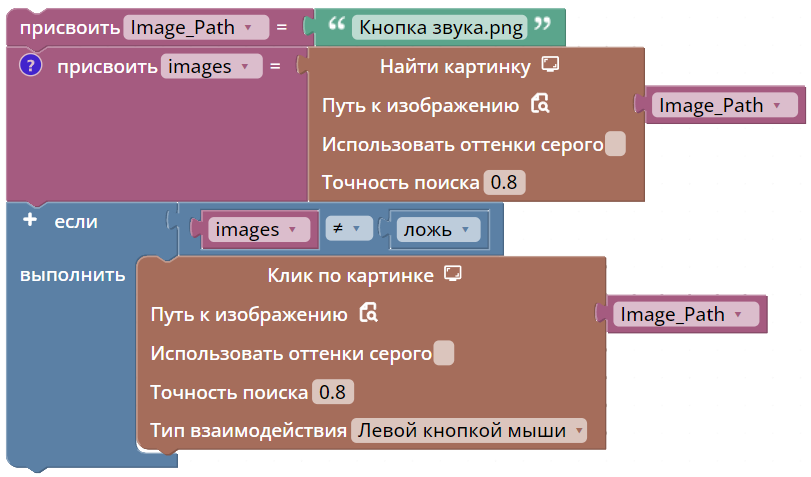Toggle grayscale checkbox in Найти картинку block
The image size is (811, 477).
[615, 144]
